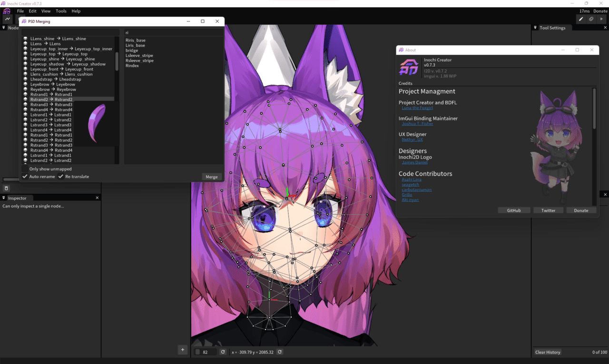Open the Nodes panel dropdown arrow
The image size is (609, 364).
[x=4, y=28]
